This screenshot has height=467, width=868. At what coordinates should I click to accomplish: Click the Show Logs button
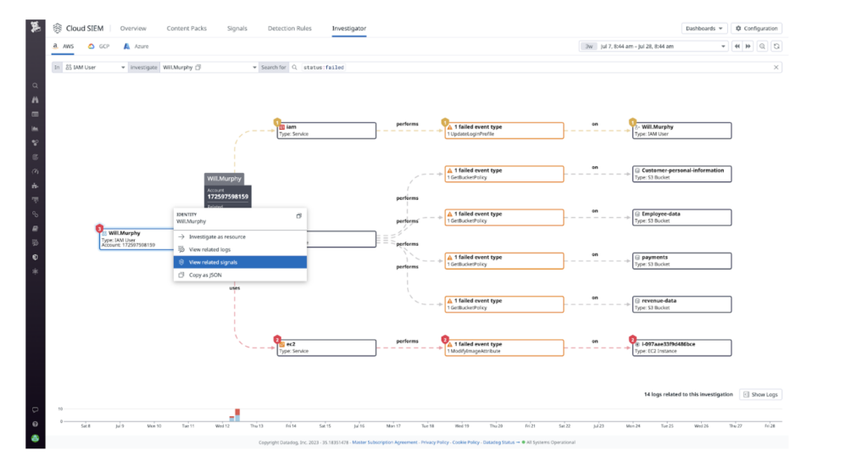[x=760, y=394]
